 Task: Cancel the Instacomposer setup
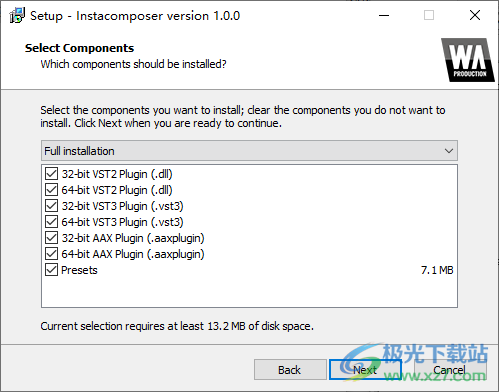click(450, 369)
